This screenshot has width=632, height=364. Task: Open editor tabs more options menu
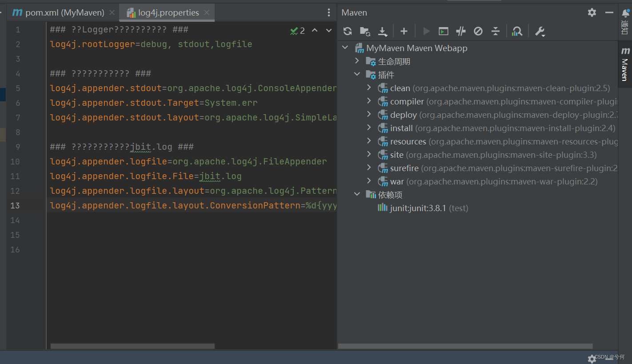point(329,12)
